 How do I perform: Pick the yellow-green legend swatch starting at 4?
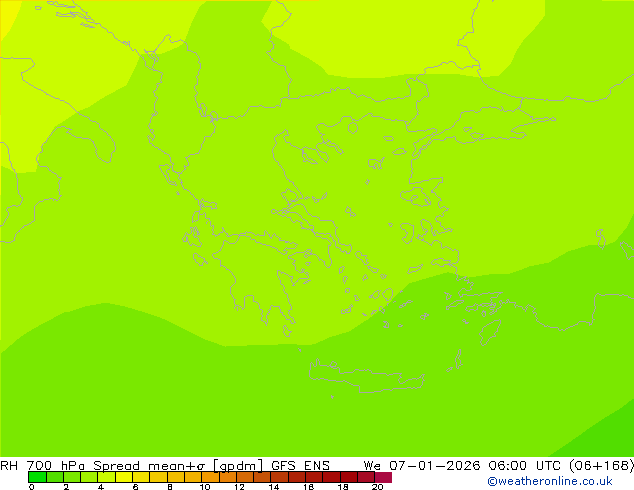click(107, 477)
